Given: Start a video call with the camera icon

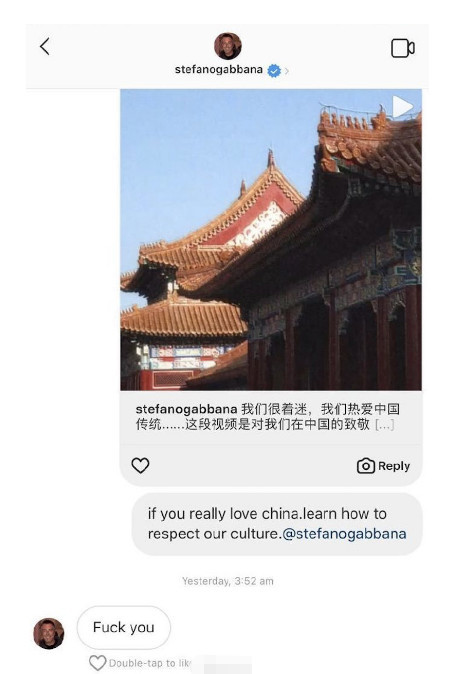Looking at the screenshot, I should point(403,48).
